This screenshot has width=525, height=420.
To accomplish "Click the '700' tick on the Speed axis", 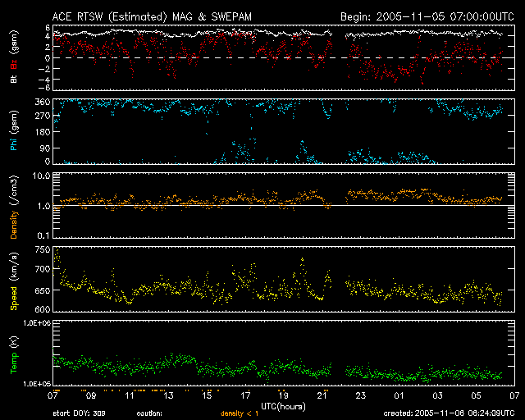I will tap(43, 269).
